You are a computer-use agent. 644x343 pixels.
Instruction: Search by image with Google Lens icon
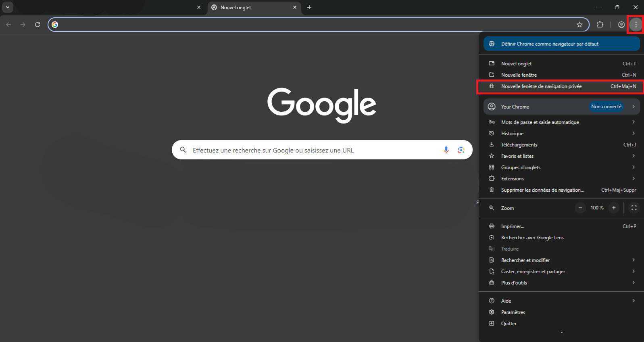coord(461,150)
